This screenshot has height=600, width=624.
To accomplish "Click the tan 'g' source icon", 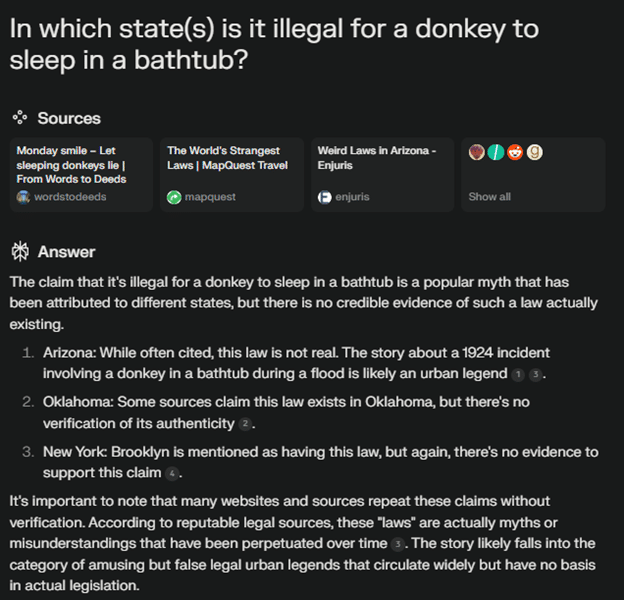I will click(x=534, y=152).
